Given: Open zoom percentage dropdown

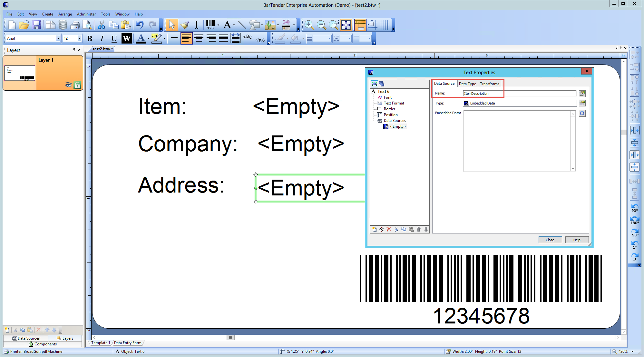Looking at the screenshot, I should click(x=632, y=352).
